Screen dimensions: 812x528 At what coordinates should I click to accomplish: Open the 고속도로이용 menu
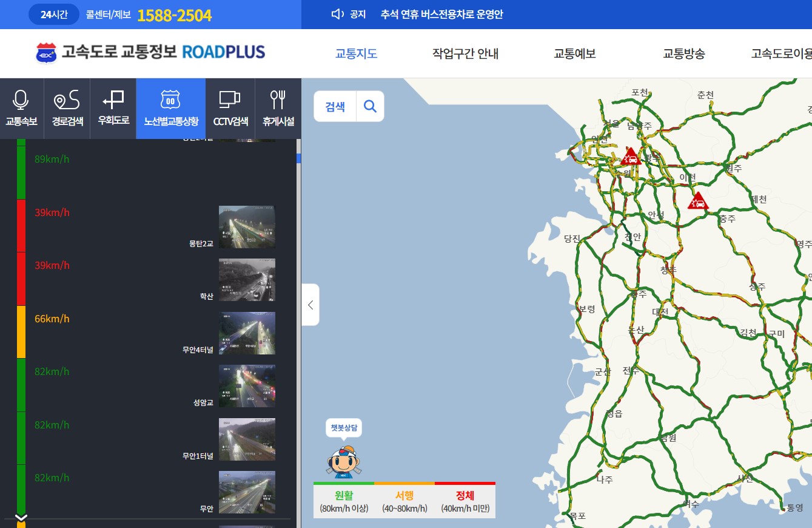781,53
